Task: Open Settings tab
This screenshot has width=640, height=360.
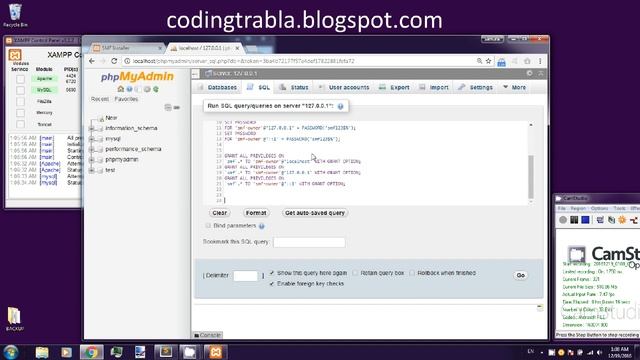Action: tap(476, 87)
